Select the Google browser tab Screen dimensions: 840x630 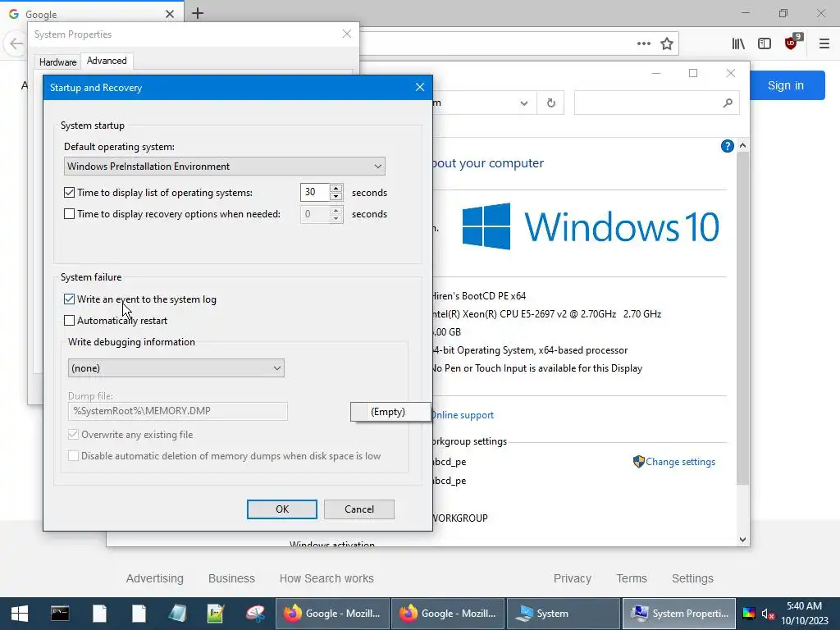(x=91, y=14)
